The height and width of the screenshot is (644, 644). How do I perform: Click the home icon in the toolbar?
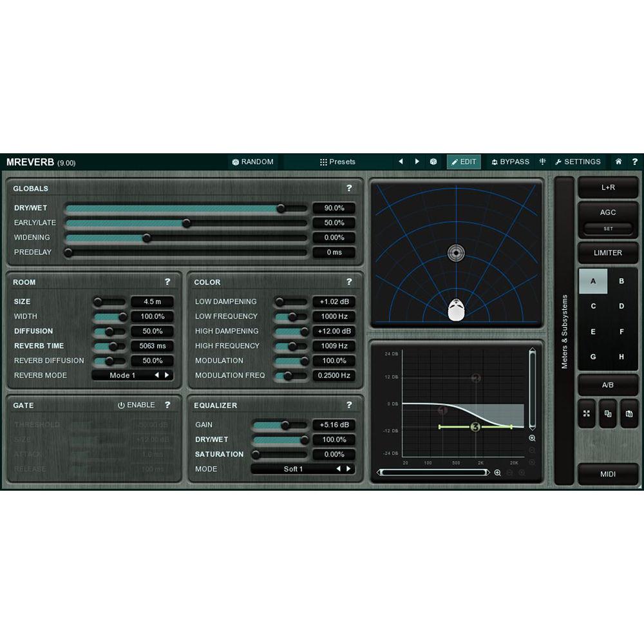[x=618, y=162]
